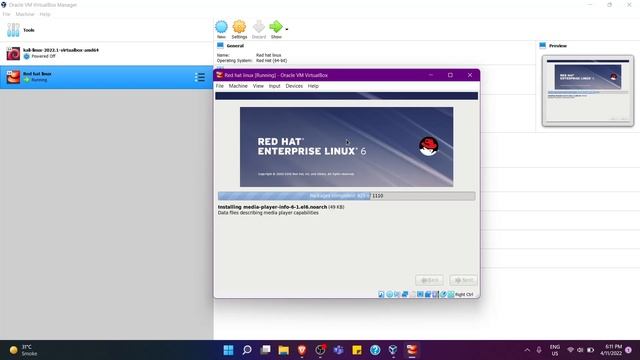Open Machine menu in VirtualBox Manager
The image size is (640, 360).
click(25, 14)
